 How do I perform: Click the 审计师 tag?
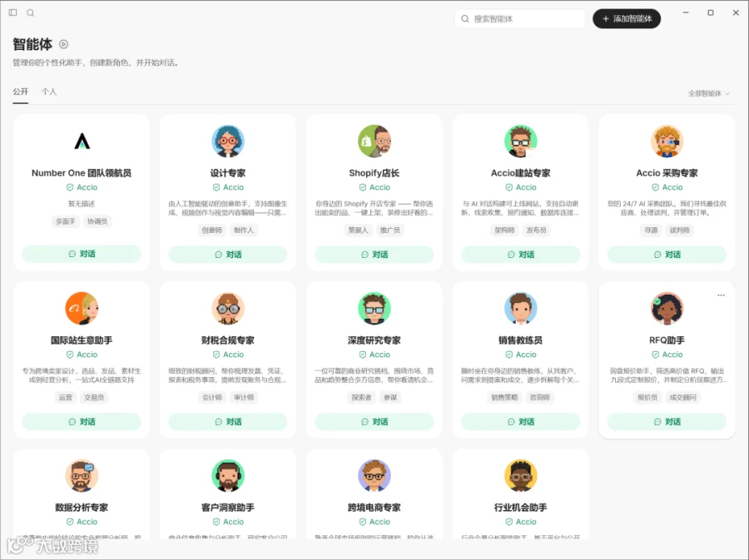pyautogui.click(x=244, y=397)
